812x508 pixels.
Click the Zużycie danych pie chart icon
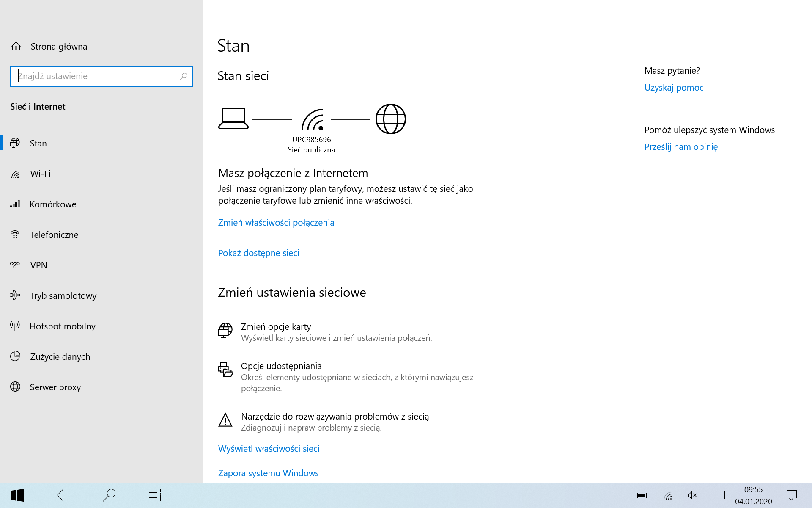15,356
